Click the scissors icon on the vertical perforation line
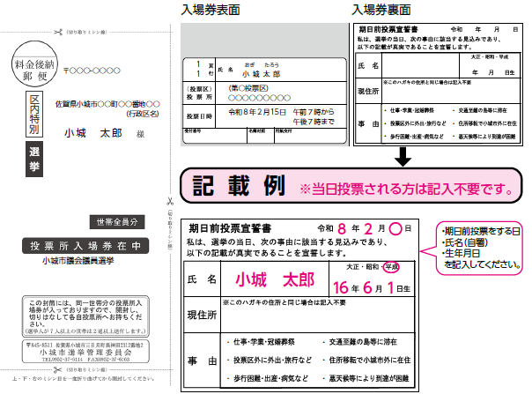This screenshot has height=394, width=532. [170, 202]
